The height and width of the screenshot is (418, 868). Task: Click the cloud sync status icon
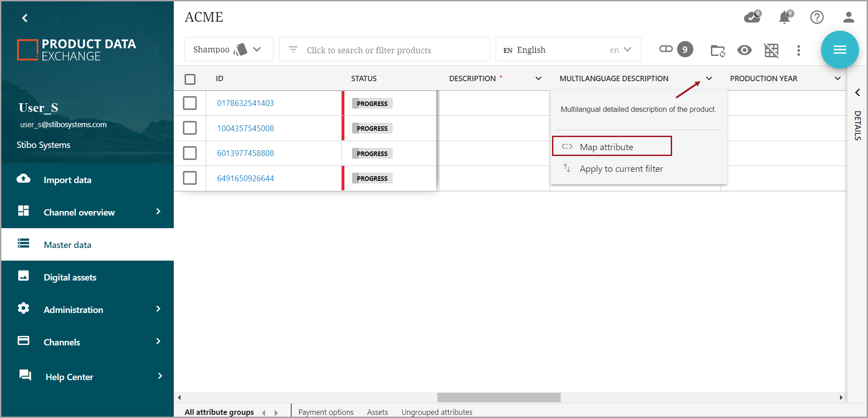752,17
